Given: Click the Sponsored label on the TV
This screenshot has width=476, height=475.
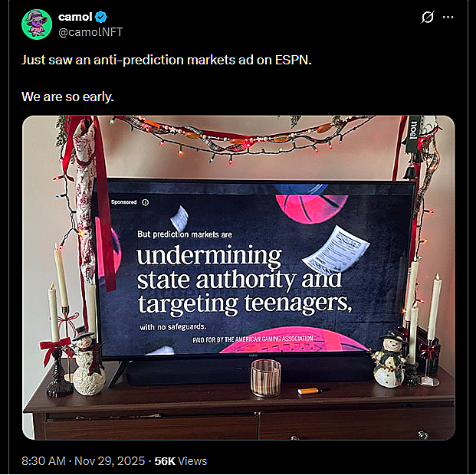Looking at the screenshot, I should 124,202.
